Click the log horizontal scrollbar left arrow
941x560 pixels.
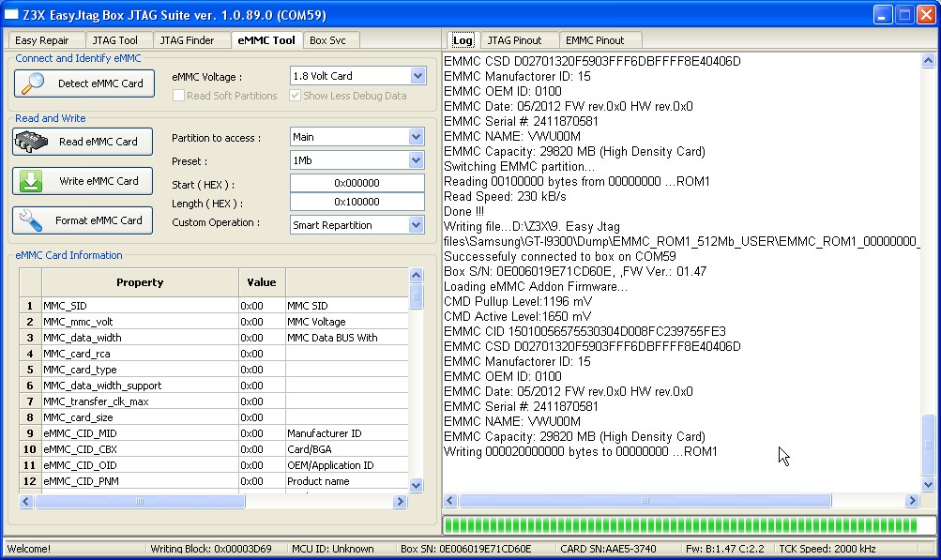[x=450, y=501]
